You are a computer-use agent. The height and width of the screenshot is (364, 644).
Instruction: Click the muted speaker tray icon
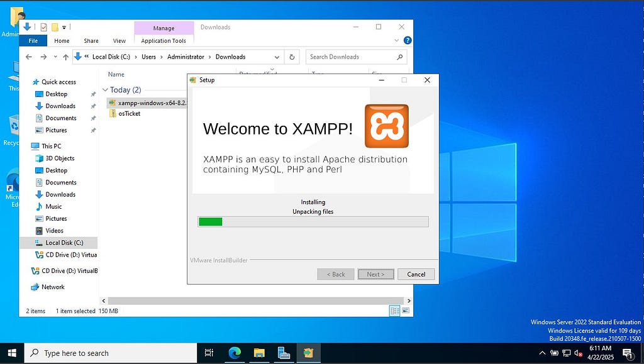(579, 353)
